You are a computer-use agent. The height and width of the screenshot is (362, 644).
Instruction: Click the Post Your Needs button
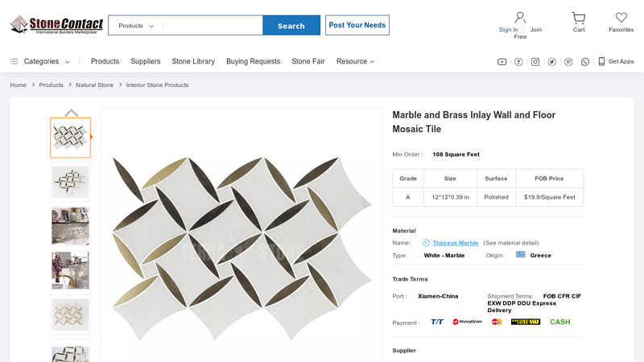point(357,25)
